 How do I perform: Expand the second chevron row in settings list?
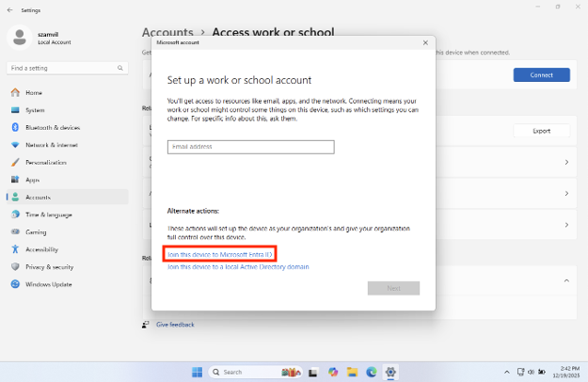[x=566, y=194]
